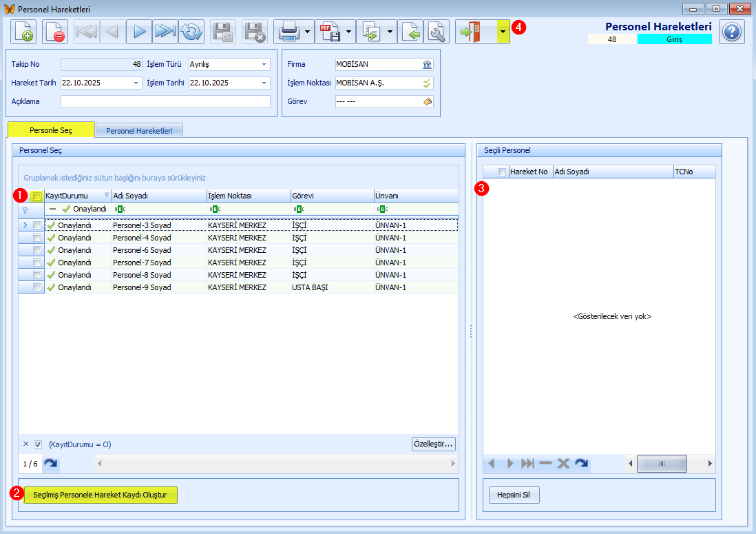
Task: Toggle the select-all checkbox in Personel Seç header
Action: pyautogui.click(x=37, y=196)
